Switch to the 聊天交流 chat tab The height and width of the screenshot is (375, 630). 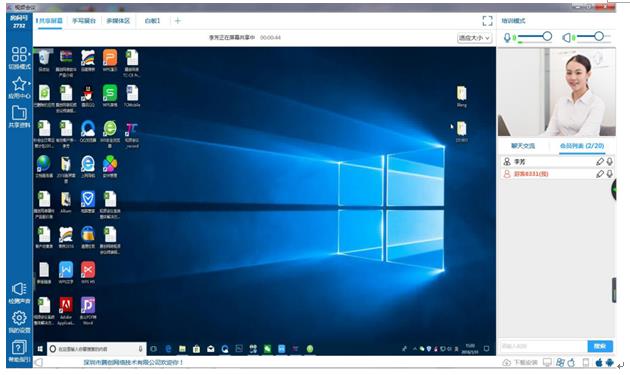523,146
